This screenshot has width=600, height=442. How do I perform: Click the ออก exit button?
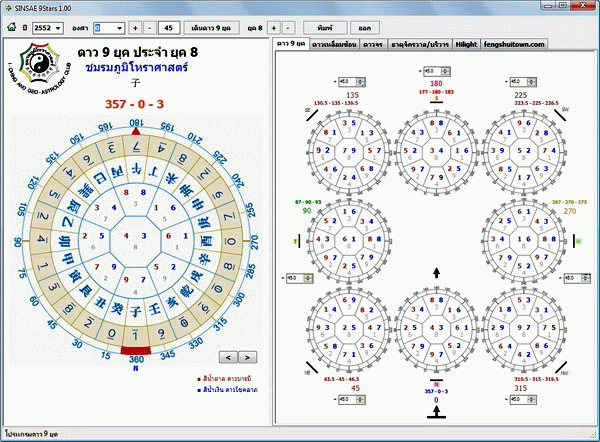[364, 28]
